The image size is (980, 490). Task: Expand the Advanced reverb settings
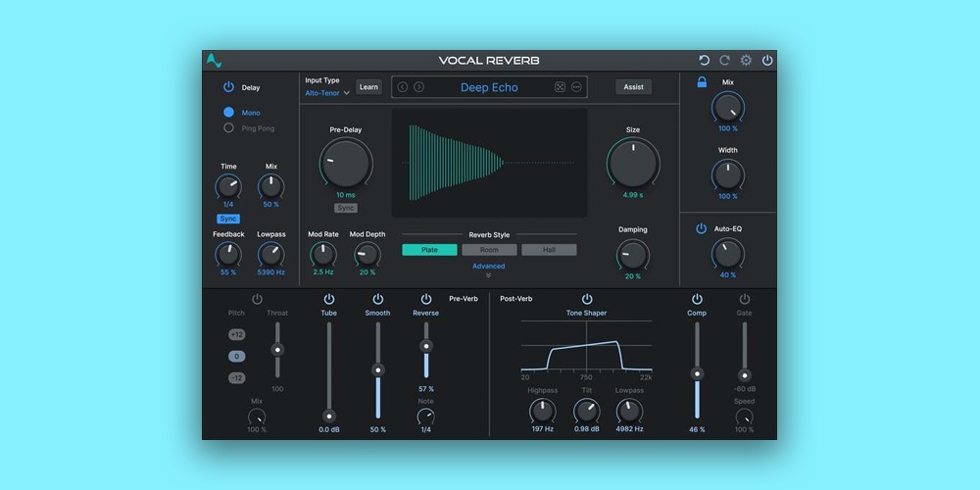click(x=488, y=270)
